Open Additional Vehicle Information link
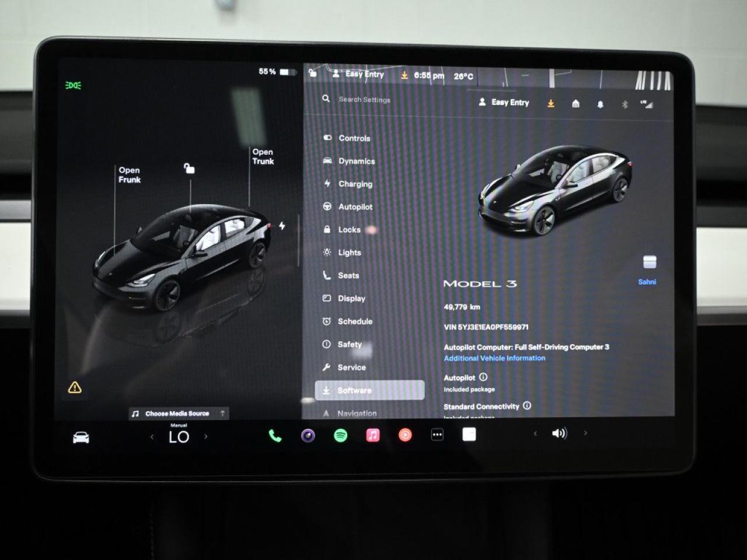 (x=494, y=358)
